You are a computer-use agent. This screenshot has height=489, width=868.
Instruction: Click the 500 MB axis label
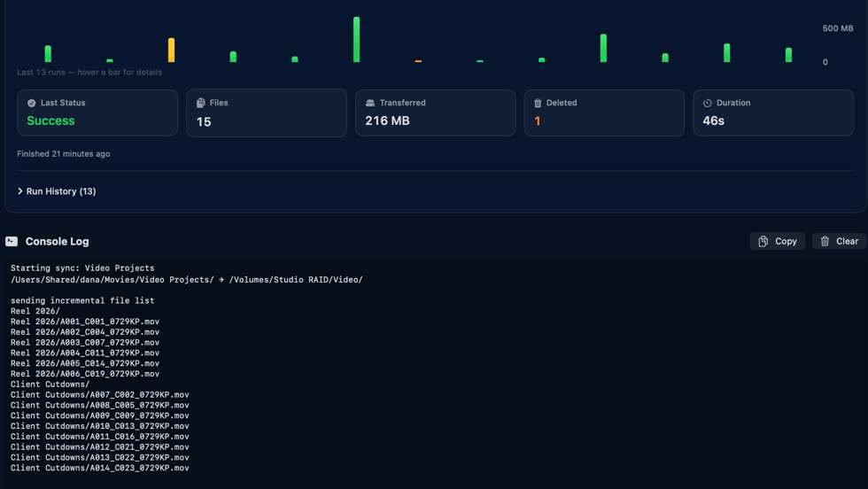click(x=838, y=28)
